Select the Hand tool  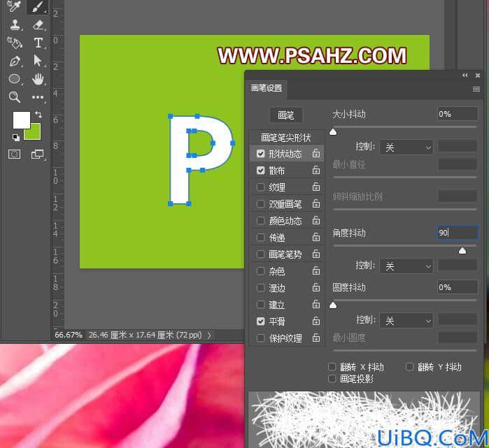[x=38, y=79]
